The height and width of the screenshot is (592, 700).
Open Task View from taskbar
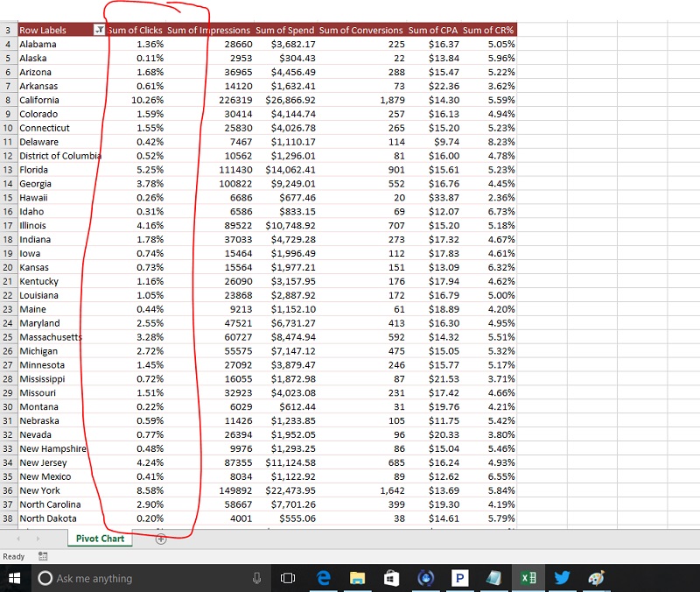click(288, 578)
